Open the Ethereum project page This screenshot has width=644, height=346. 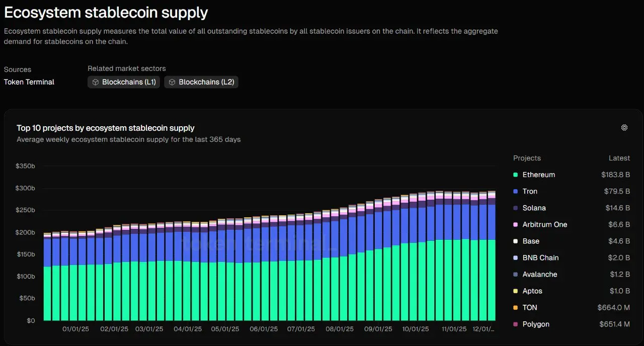(x=538, y=175)
